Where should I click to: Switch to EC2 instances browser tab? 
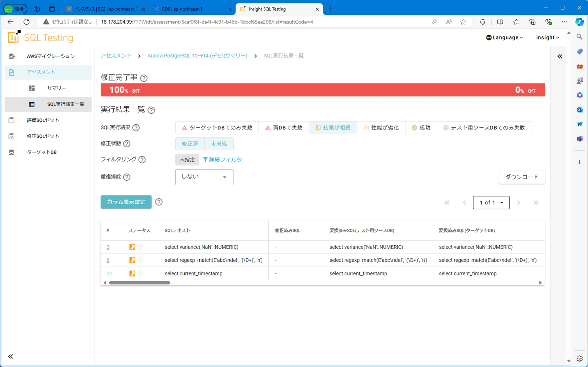click(x=105, y=9)
